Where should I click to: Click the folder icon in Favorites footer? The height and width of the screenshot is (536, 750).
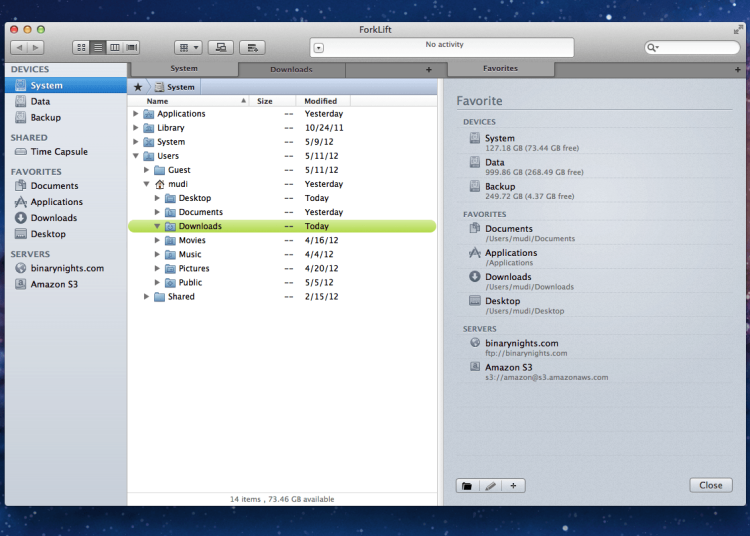(x=466, y=486)
